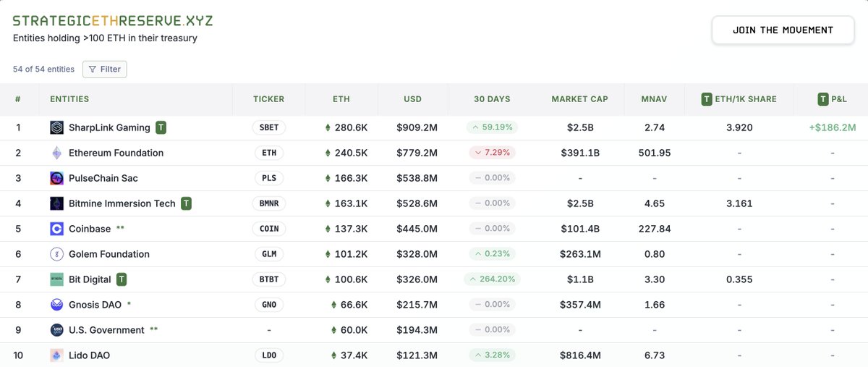Click the 264.20% change pill for Bit Digital
The image size is (868, 367).
point(493,279)
